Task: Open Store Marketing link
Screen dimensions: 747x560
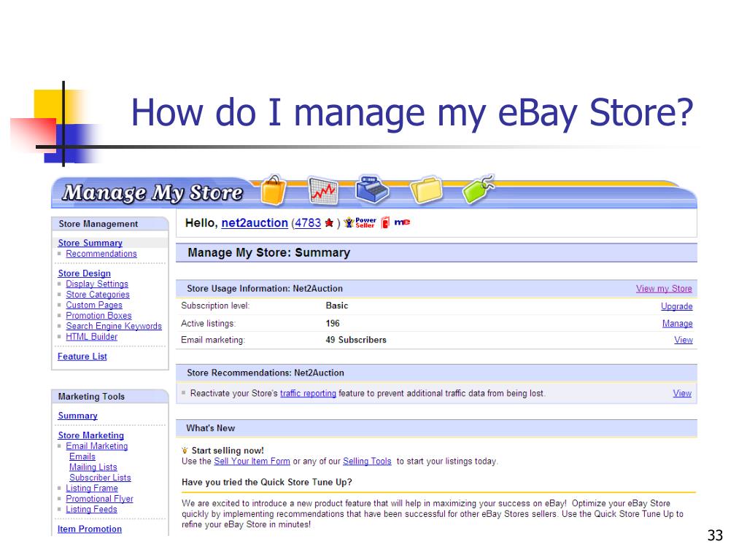Action: click(91, 435)
